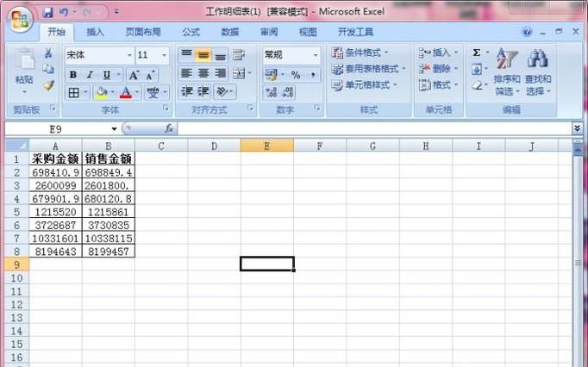This screenshot has height=367, width=588.
Task: Save the workbook with floppy icon
Action: tap(47, 12)
